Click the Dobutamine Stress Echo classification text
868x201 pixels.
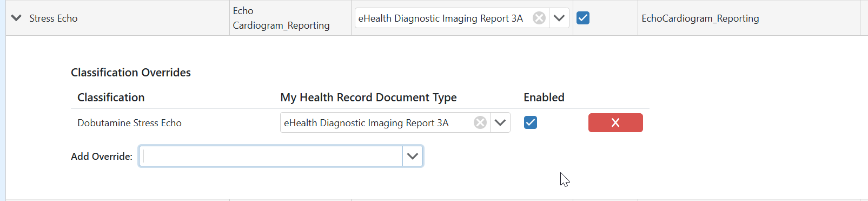click(129, 122)
